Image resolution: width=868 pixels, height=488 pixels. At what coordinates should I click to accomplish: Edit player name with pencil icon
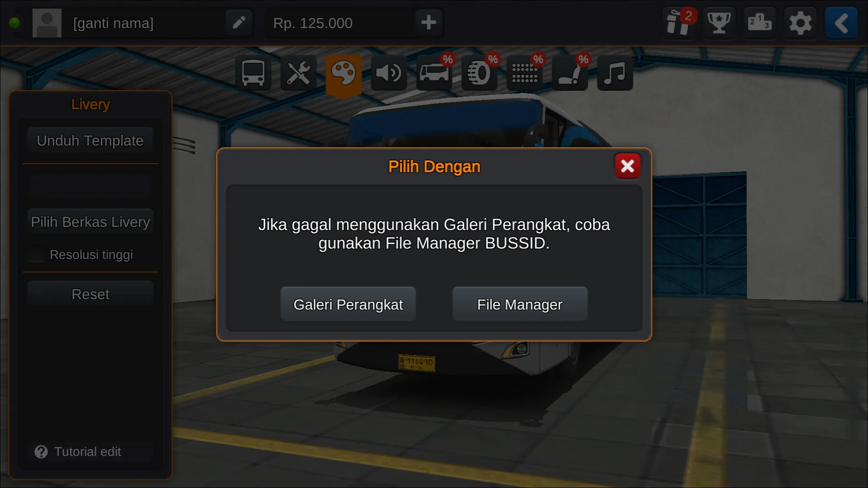239,23
